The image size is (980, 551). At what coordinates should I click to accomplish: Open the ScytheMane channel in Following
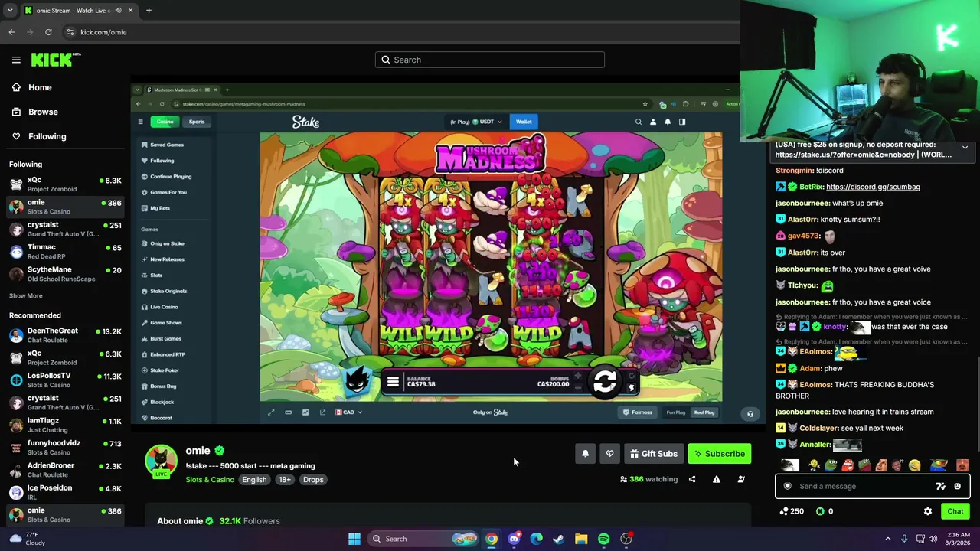65,274
